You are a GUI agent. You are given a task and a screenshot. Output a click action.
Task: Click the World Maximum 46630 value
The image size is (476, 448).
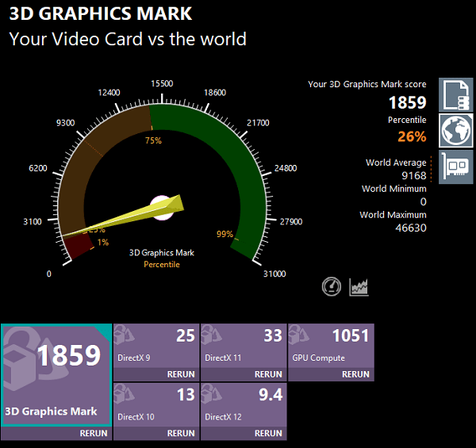click(411, 228)
